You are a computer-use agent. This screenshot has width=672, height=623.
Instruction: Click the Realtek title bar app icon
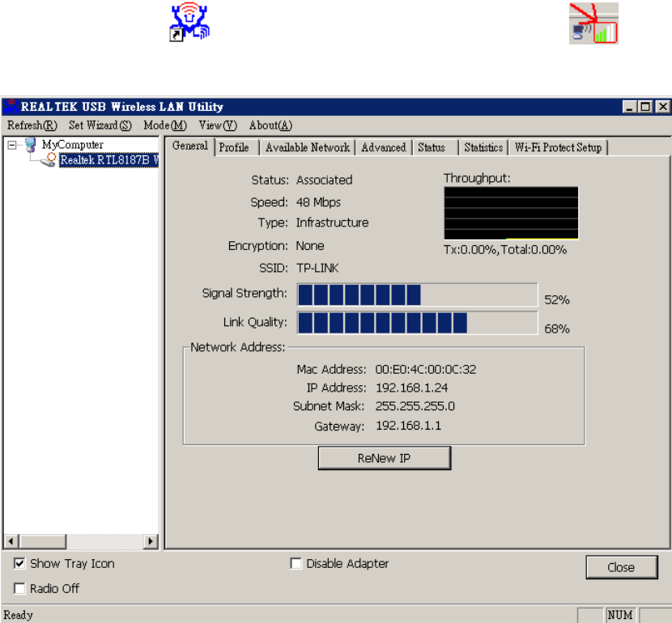pyautogui.click(x=11, y=106)
